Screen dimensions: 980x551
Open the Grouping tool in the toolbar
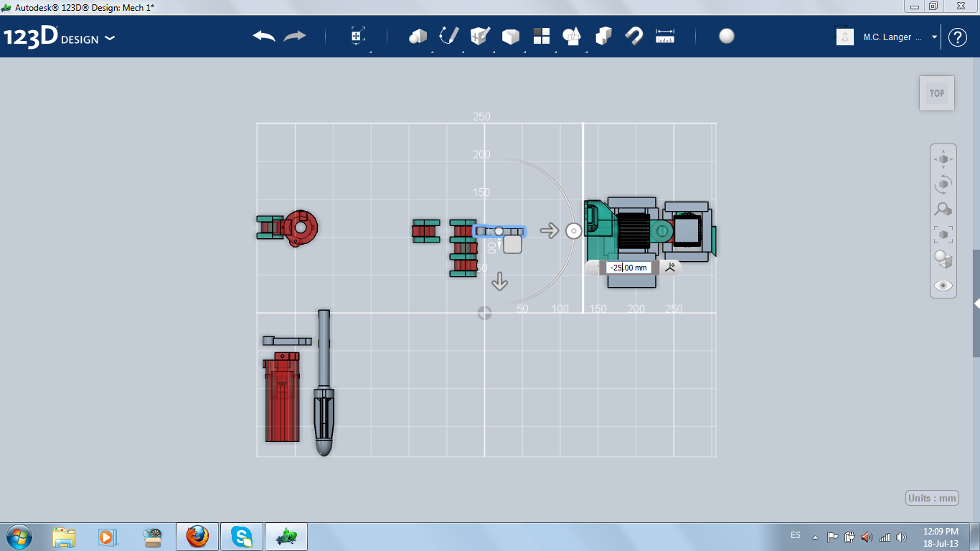coord(572,37)
